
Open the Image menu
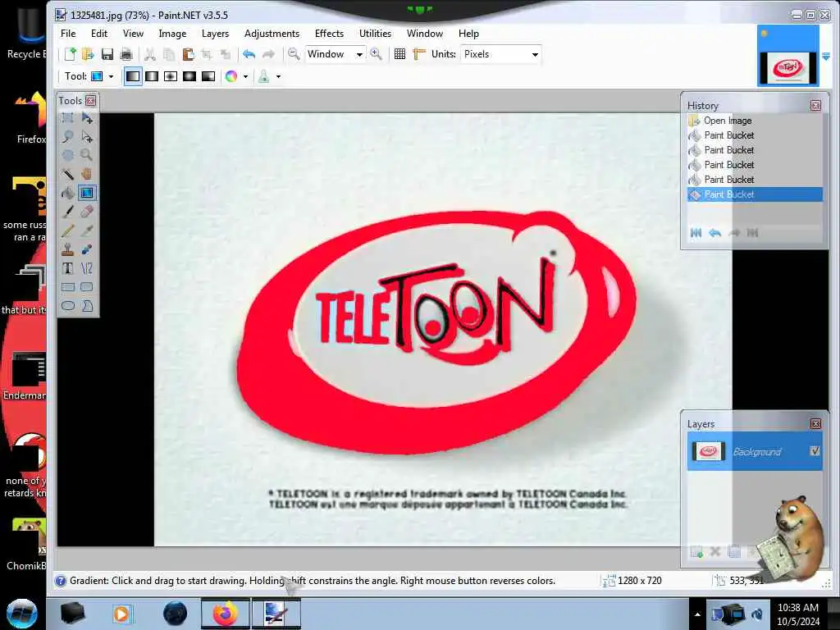click(x=172, y=33)
